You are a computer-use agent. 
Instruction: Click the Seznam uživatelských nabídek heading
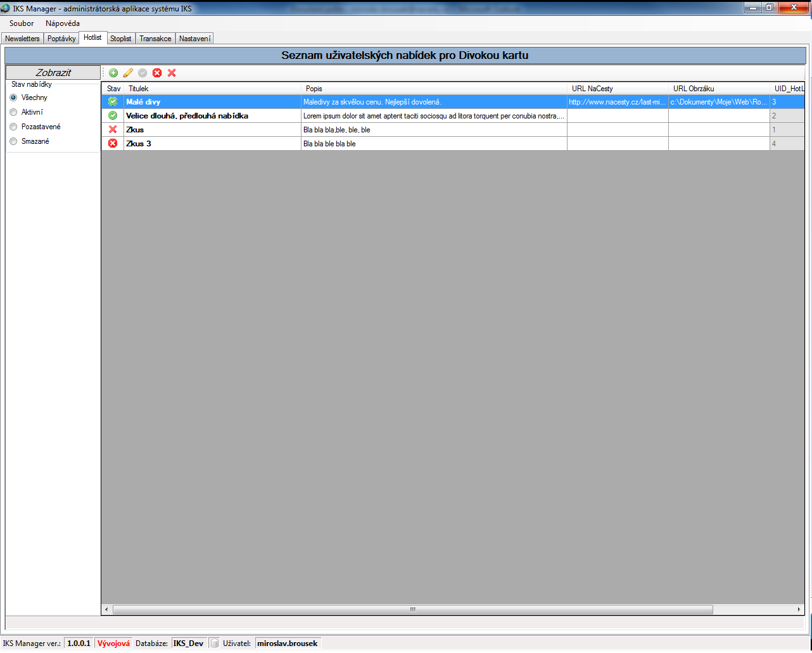pos(405,55)
